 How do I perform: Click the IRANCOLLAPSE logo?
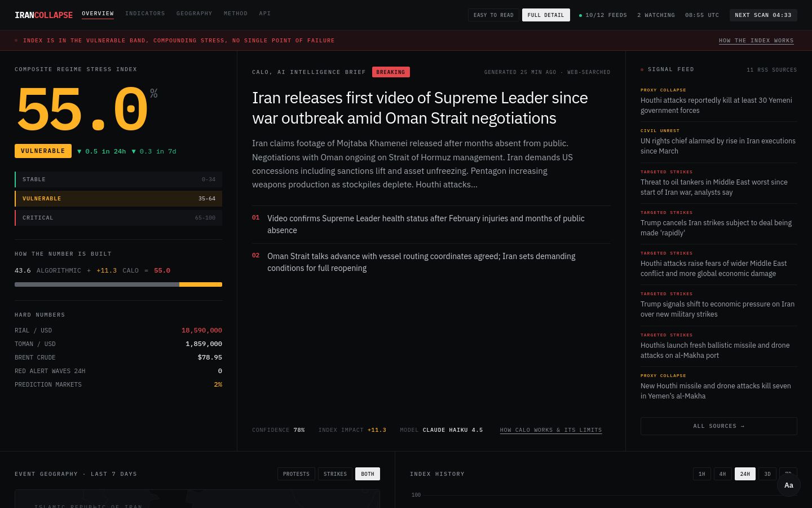click(x=43, y=15)
